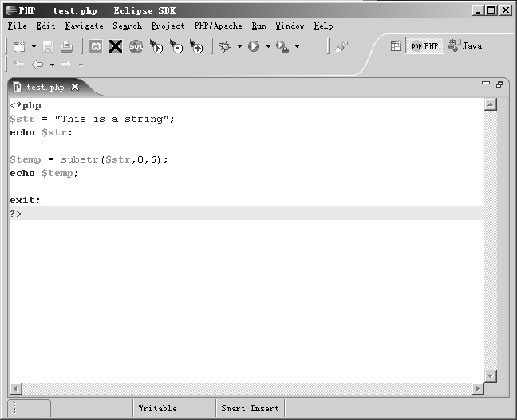Open the File menu

coord(17,26)
